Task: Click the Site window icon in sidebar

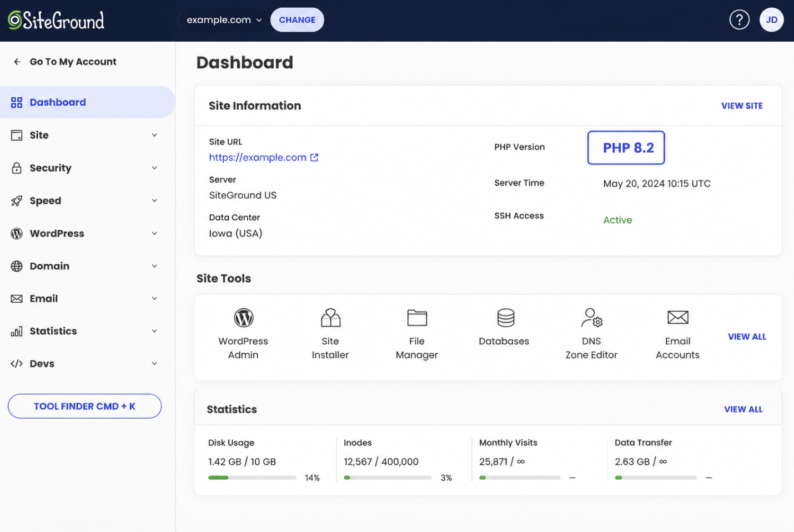Action: coord(17,135)
